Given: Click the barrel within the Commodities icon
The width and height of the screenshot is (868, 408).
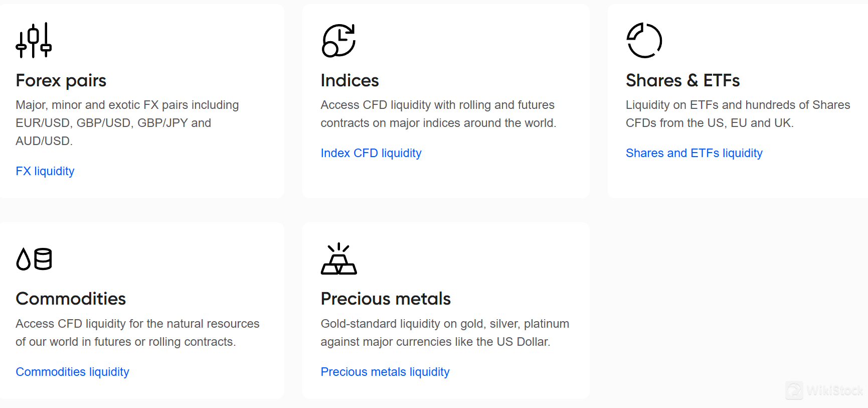Looking at the screenshot, I should pyautogui.click(x=43, y=259).
